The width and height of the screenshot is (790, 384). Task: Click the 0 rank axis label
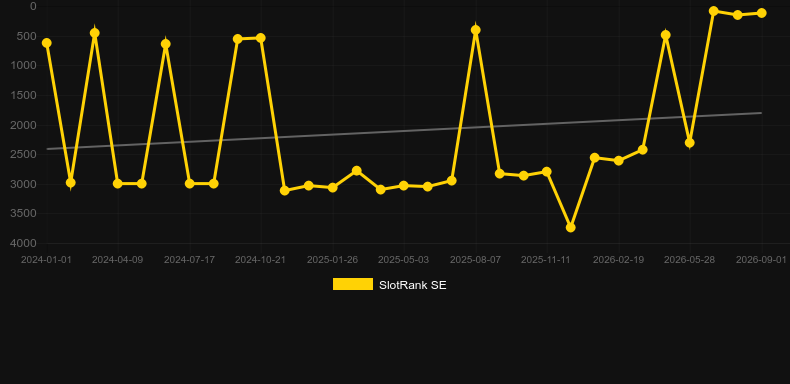coord(33,6)
